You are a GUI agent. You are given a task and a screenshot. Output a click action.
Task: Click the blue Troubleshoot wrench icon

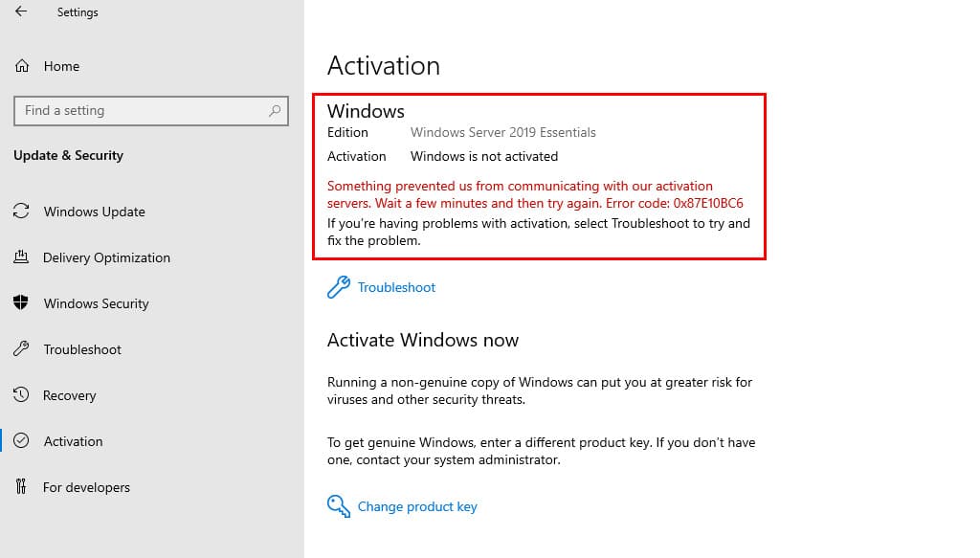(x=338, y=287)
